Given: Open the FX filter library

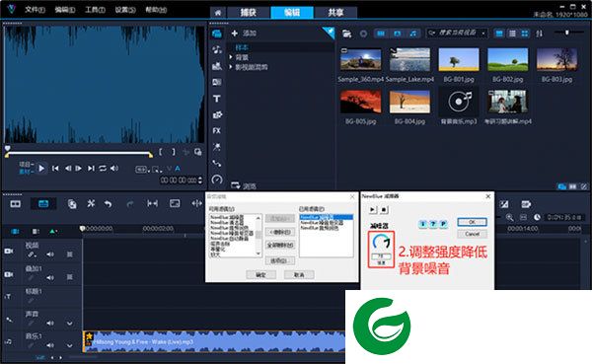Looking at the screenshot, I should point(217,130).
